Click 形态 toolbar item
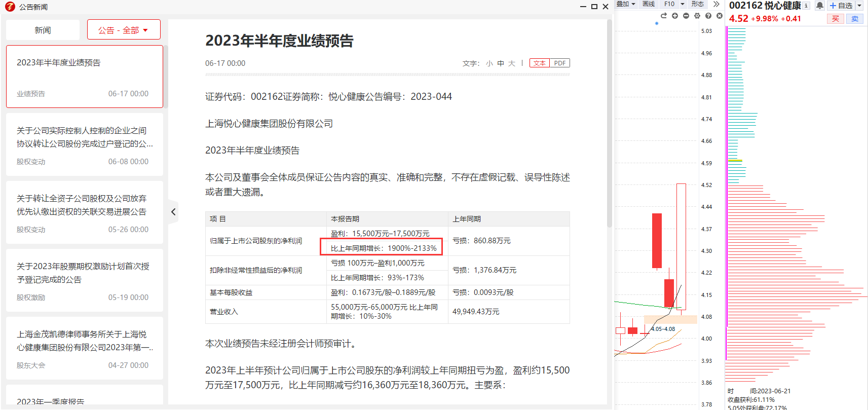Viewport: 868px width, 410px height. click(x=698, y=4)
